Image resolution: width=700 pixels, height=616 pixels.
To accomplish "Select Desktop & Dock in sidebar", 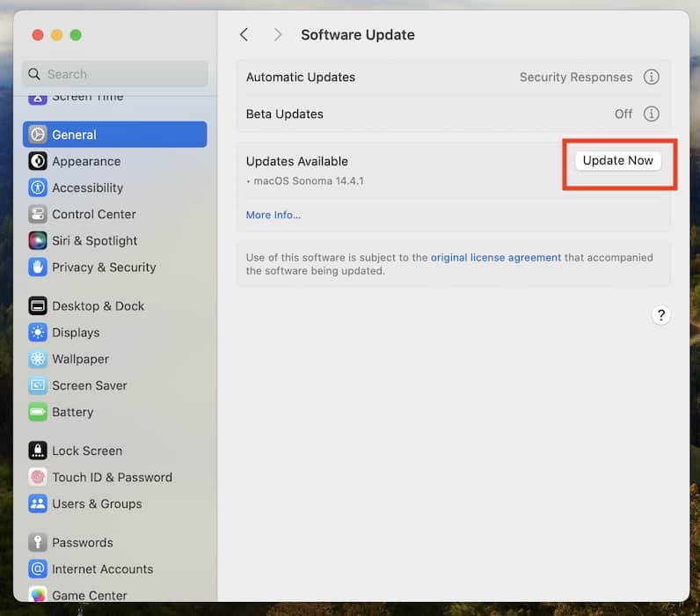I will [x=98, y=306].
